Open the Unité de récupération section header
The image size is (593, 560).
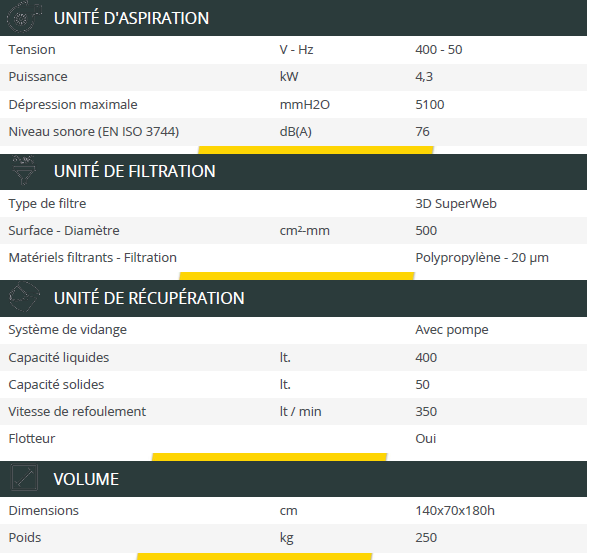pos(293,298)
